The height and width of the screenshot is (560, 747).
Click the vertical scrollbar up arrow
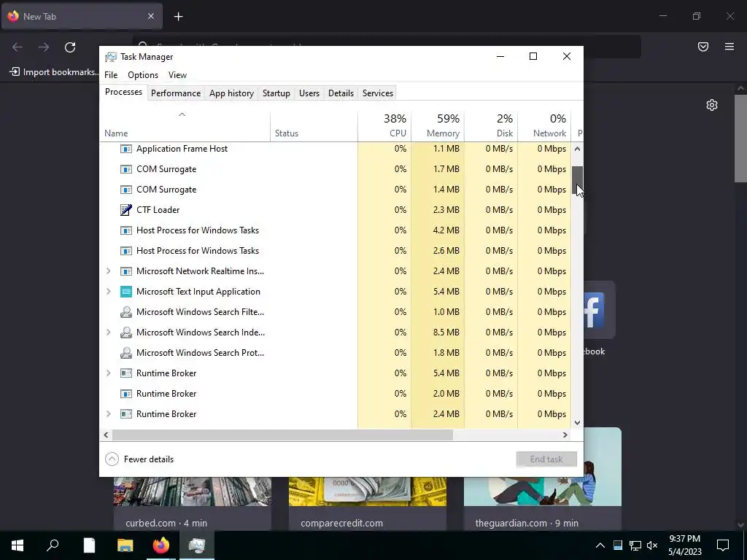pos(578,149)
